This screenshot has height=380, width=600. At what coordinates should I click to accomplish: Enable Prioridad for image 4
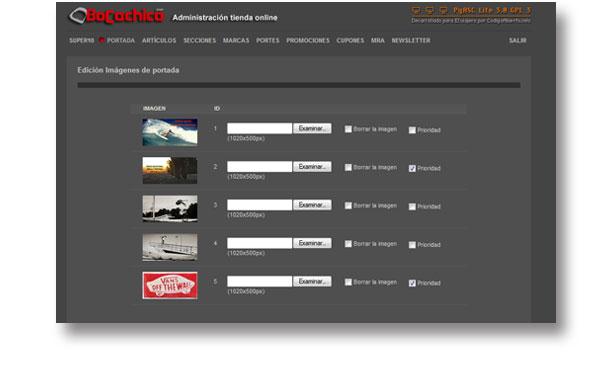coord(412,245)
